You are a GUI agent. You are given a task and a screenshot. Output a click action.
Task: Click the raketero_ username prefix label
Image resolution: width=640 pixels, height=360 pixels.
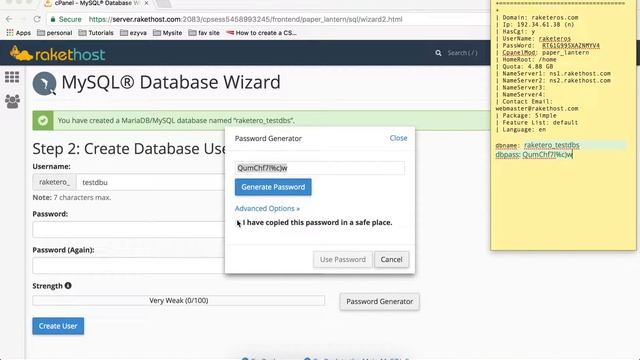tap(54, 182)
